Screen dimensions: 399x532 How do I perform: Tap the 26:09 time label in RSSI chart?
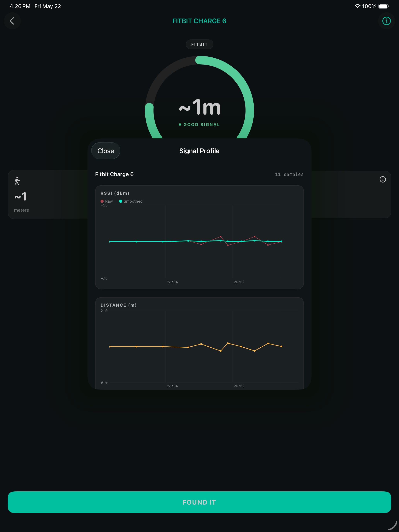click(x=239, y=282)
